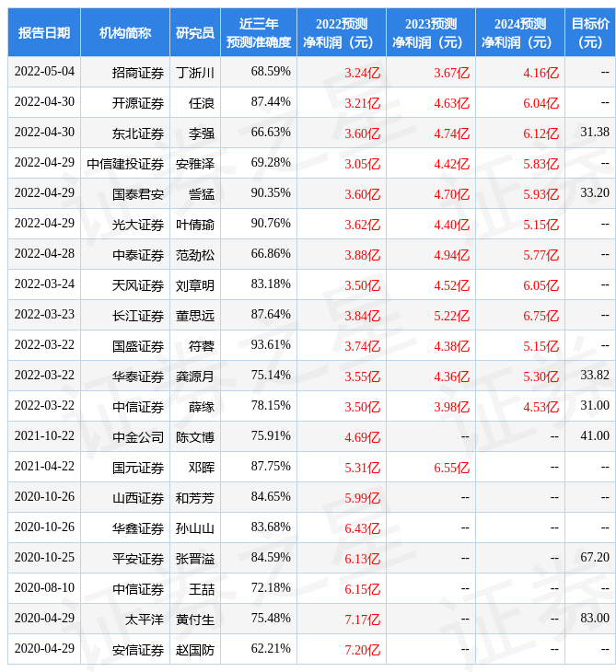Select the 7.20亿 profit value

point(362,651)
